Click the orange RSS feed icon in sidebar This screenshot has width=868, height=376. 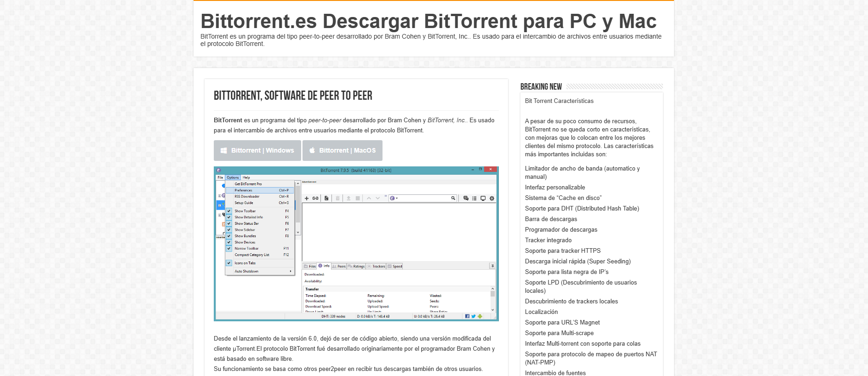point(223,224)
